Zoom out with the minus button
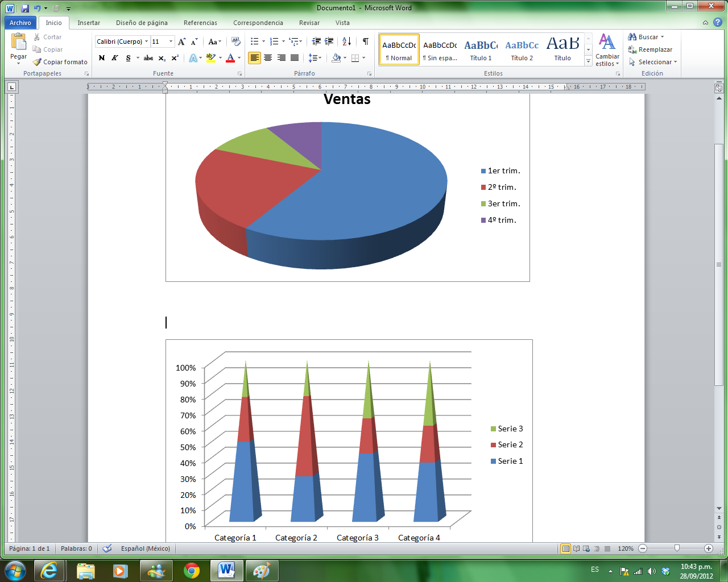 pos(643,548)
